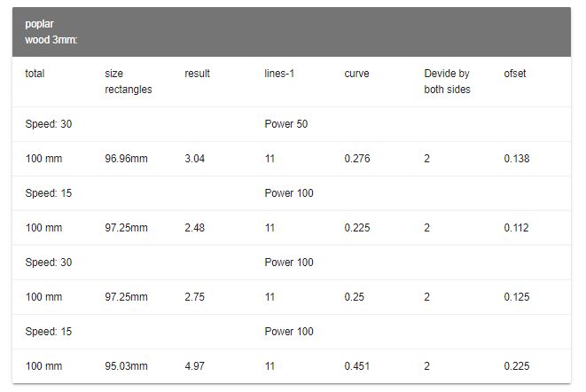The image size is (586, 392).
Task: Click the "size rectangles" column header
Action: click(x=128, y=82)
